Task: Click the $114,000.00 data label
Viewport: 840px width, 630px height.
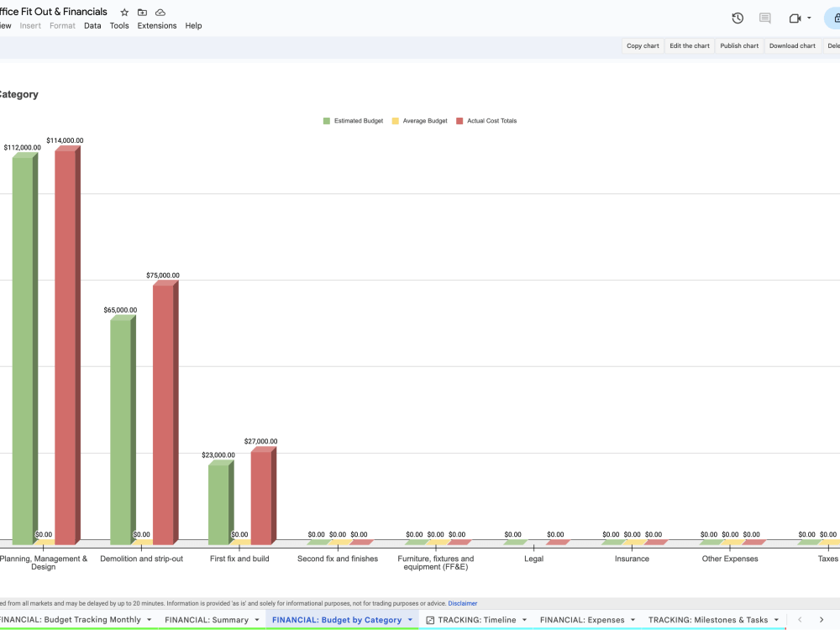Action: pyautogui.click(x=65, y=141)
